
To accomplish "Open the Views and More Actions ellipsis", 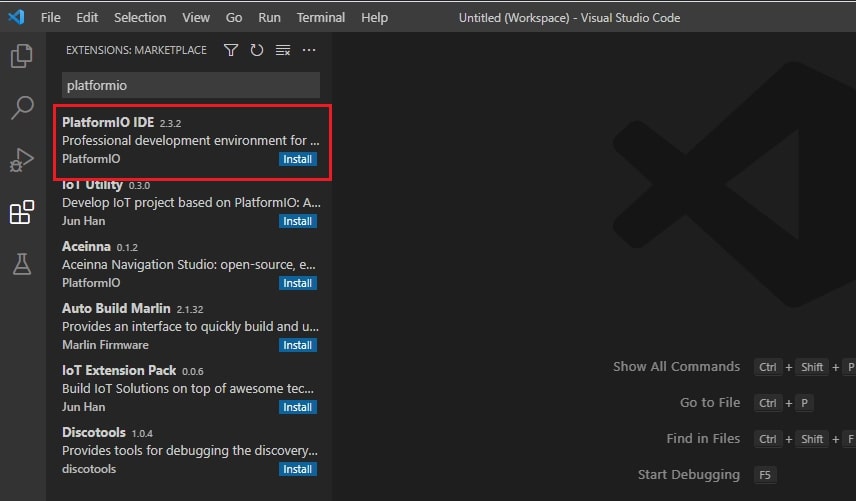I will pos(309,50).
